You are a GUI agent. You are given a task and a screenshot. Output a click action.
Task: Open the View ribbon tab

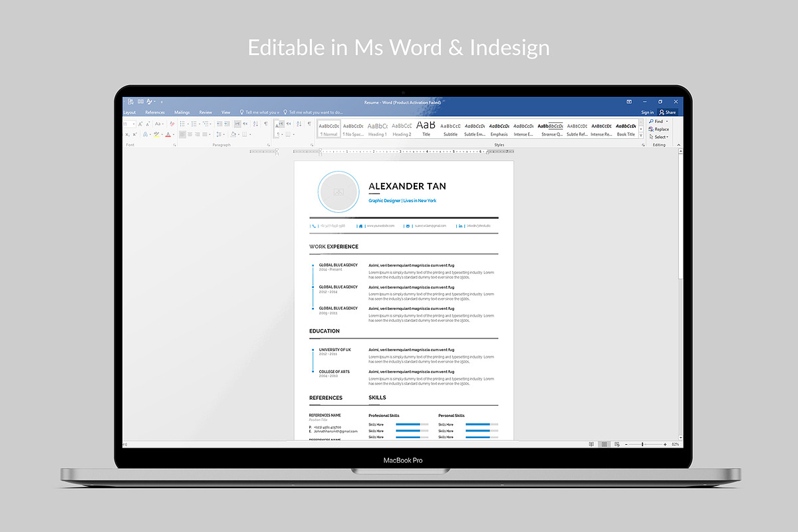pos(226,112)
